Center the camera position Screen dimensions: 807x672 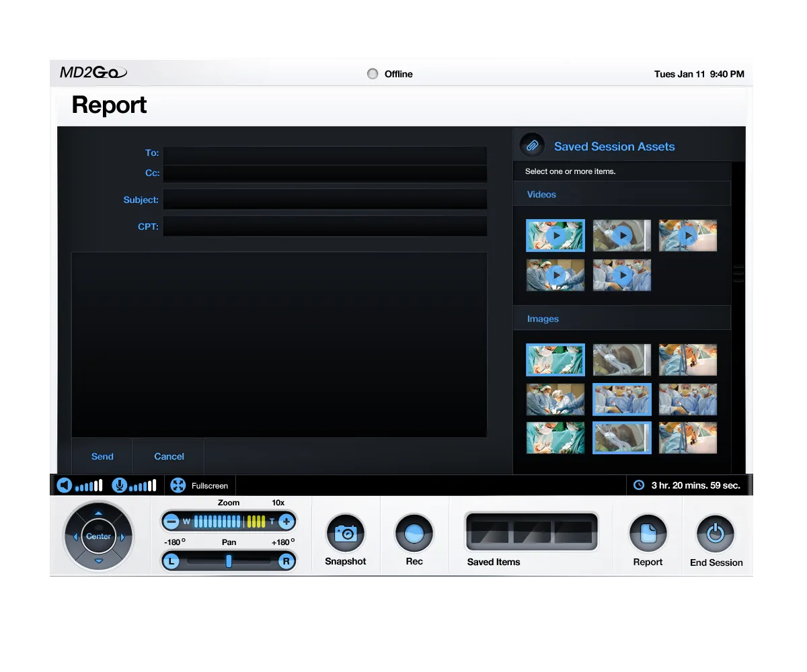click(99, 536)
